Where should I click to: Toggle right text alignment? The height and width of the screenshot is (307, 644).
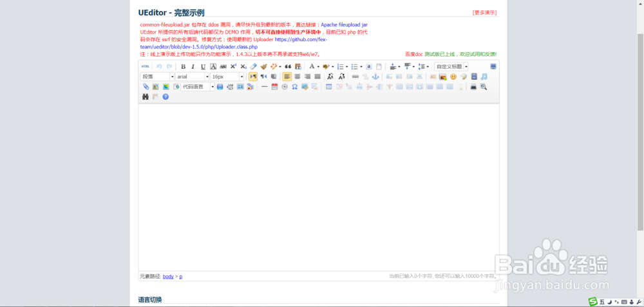point(307,77)
